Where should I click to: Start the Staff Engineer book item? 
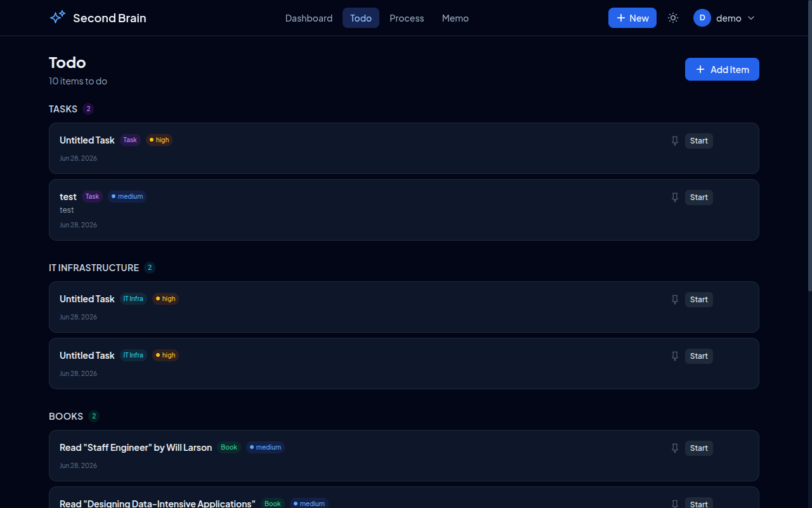tap(699, 448)
